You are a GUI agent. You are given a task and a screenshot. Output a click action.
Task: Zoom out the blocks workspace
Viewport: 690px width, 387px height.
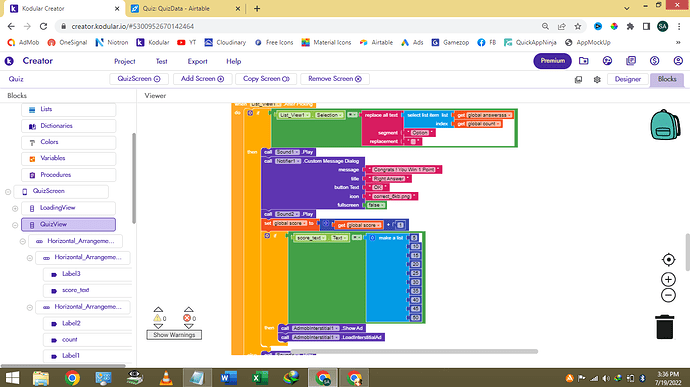tap(668, 295)
